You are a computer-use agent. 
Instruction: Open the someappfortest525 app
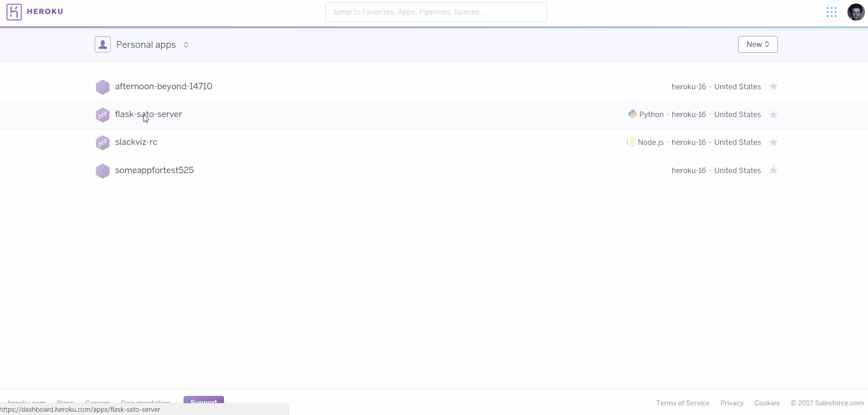[x=154, y=170]
